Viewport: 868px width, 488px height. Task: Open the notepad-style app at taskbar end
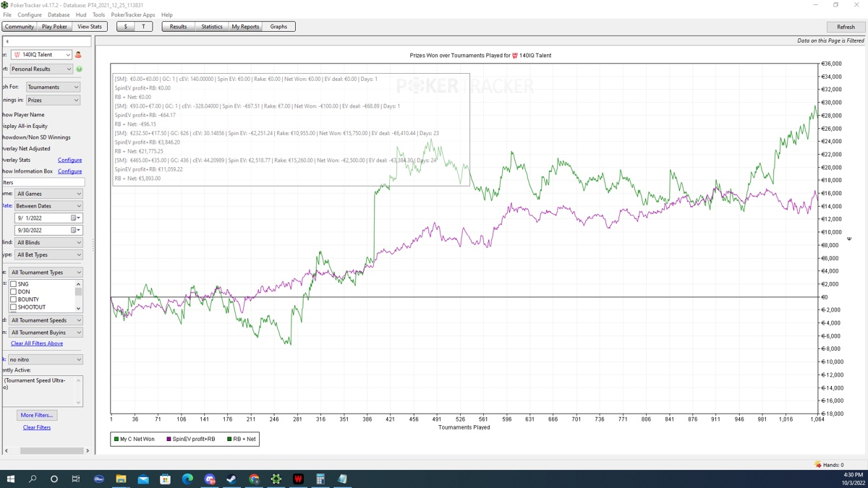[342, 479]
